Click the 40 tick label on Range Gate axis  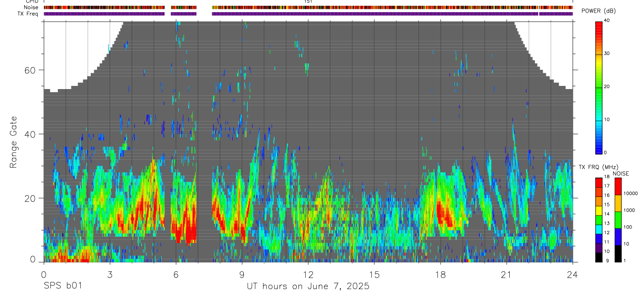[31, 134]
